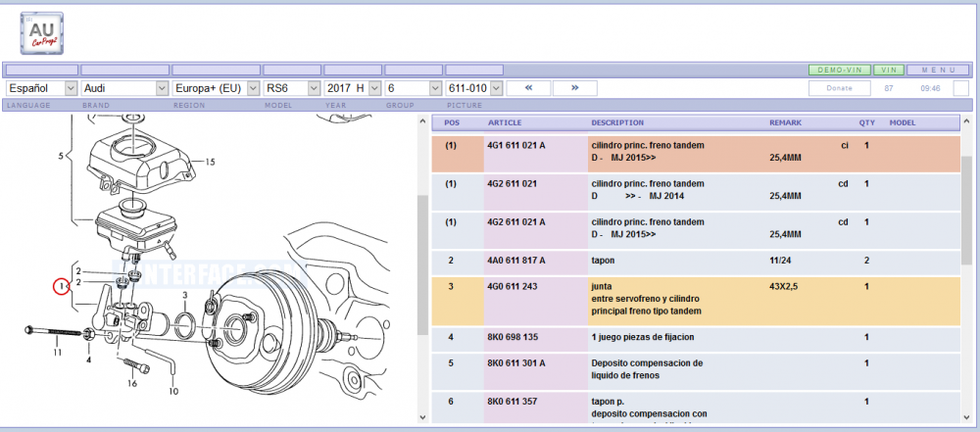The image size is (980, 432).
Task: Click the empty box right of 09:46
Action: 961,88
